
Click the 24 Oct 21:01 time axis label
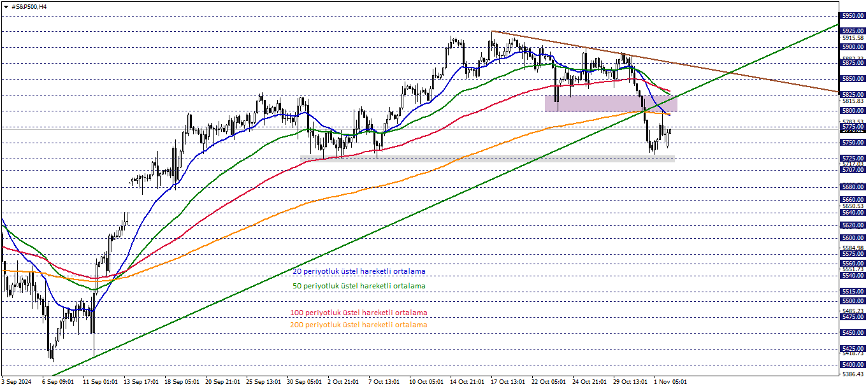590,382
